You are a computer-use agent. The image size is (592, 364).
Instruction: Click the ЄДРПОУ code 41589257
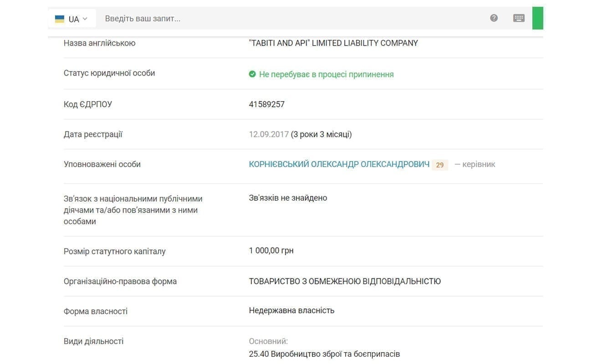267,104
